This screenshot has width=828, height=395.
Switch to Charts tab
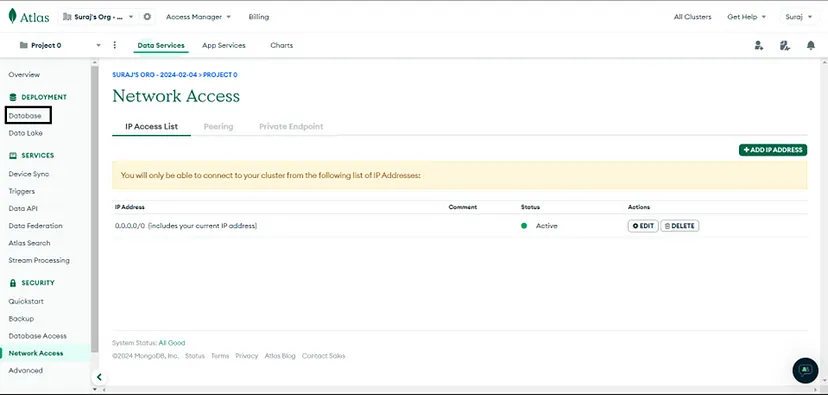[x=281, y=45]
